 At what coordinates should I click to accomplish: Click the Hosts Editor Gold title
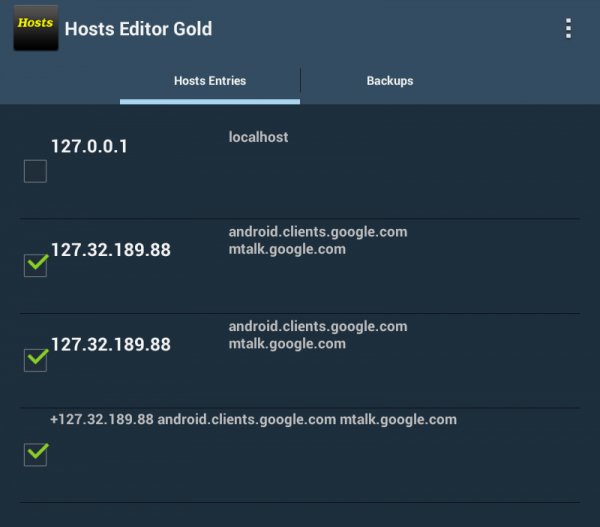click(138, 29)
